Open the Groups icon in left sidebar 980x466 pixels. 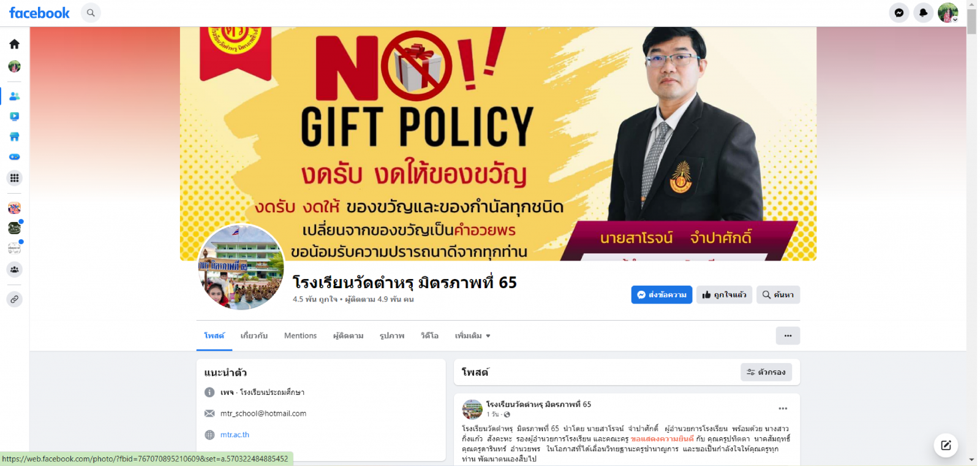(x=15, y=269)
